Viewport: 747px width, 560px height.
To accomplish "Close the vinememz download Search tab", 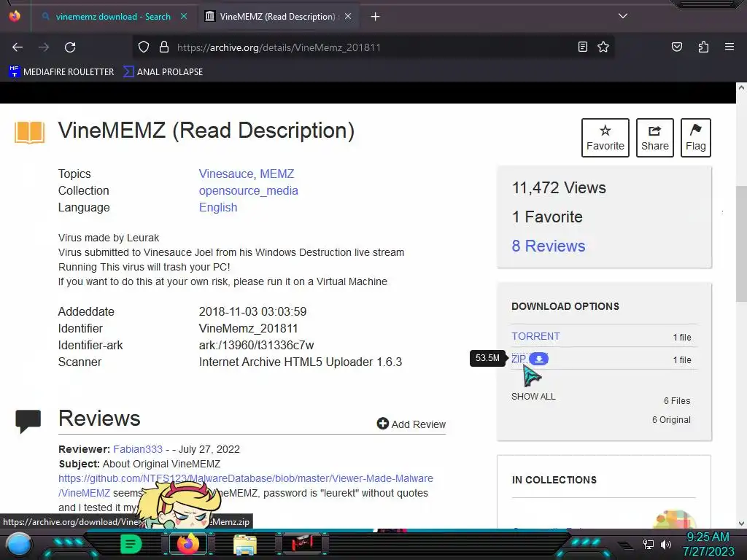I will click(184, 16).
